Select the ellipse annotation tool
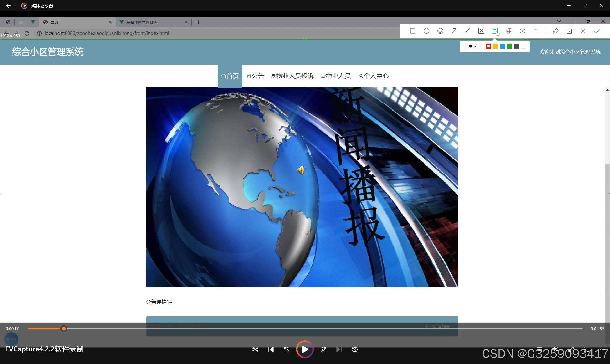610x364 pixels. tap(426, 31)
